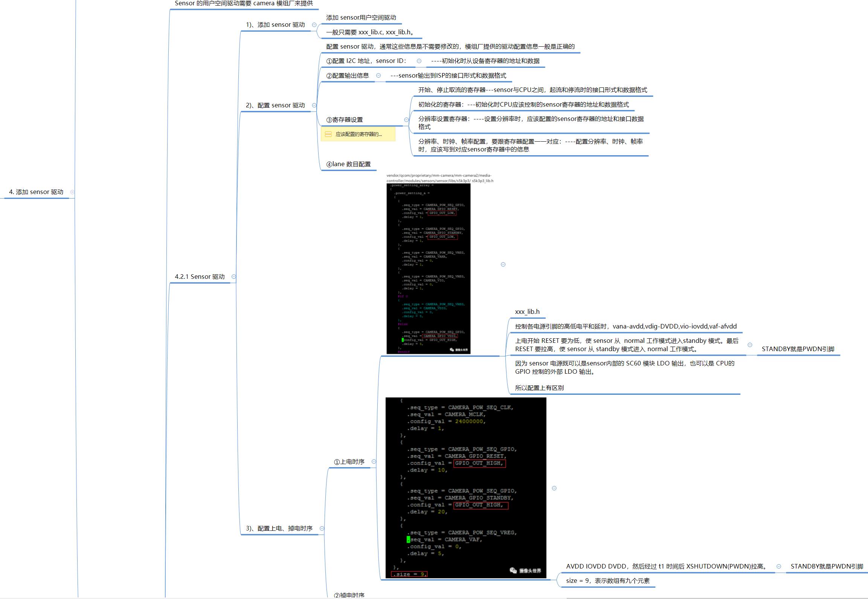The image size is (868, 599).
Task: Collapse the '4. 添加 sensor 驱动' node
Action: (x=72, y=192)
